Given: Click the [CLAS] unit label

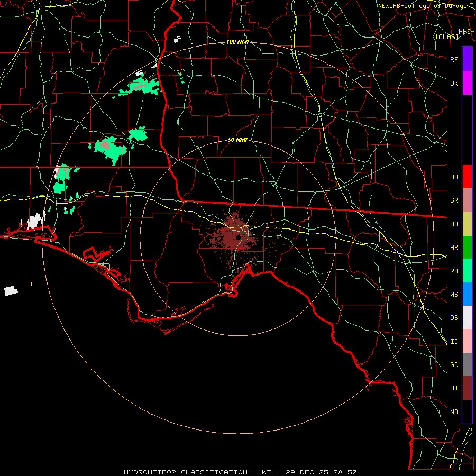Looking at the screenshot, I should point(447,37).
